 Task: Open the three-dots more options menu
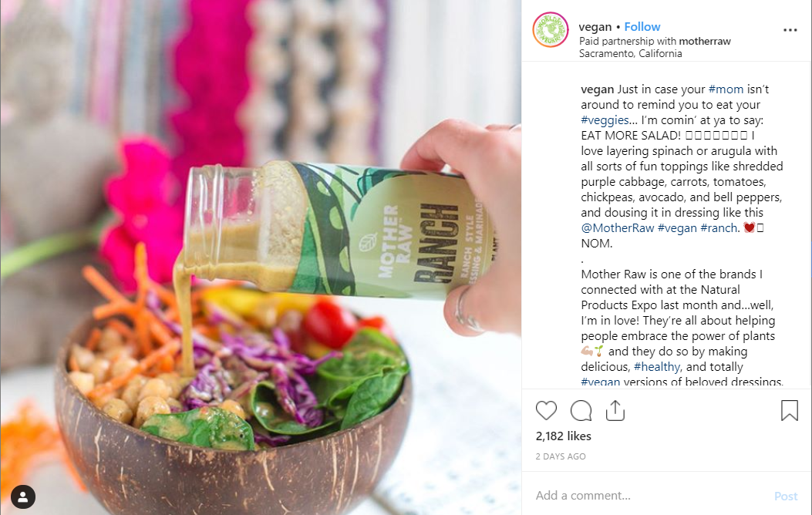pos(790,30)
